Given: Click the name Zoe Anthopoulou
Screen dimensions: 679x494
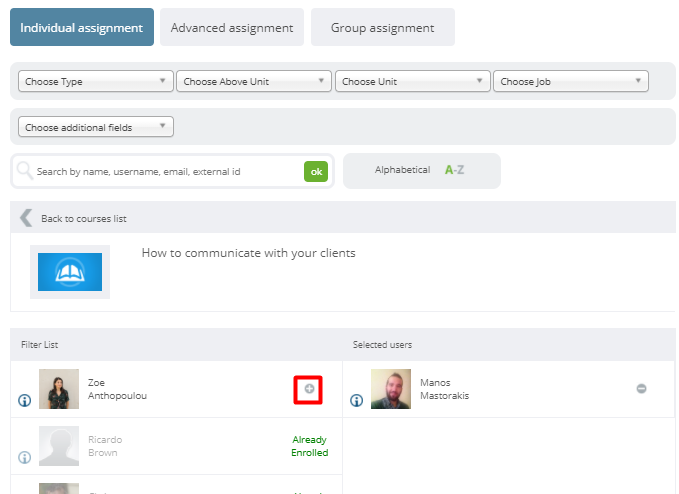Looking at the screenshot, I should tap(117, 389).
